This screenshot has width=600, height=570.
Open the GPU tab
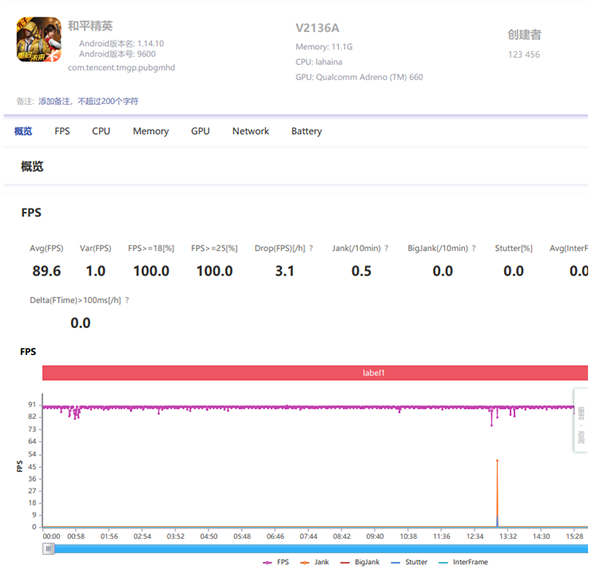200,131
